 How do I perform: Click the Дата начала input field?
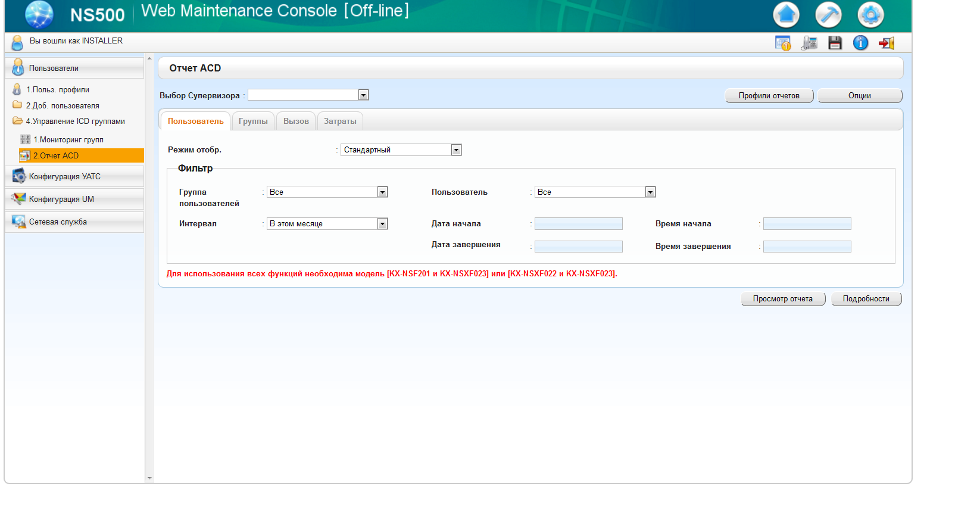(x=579, y=224)
